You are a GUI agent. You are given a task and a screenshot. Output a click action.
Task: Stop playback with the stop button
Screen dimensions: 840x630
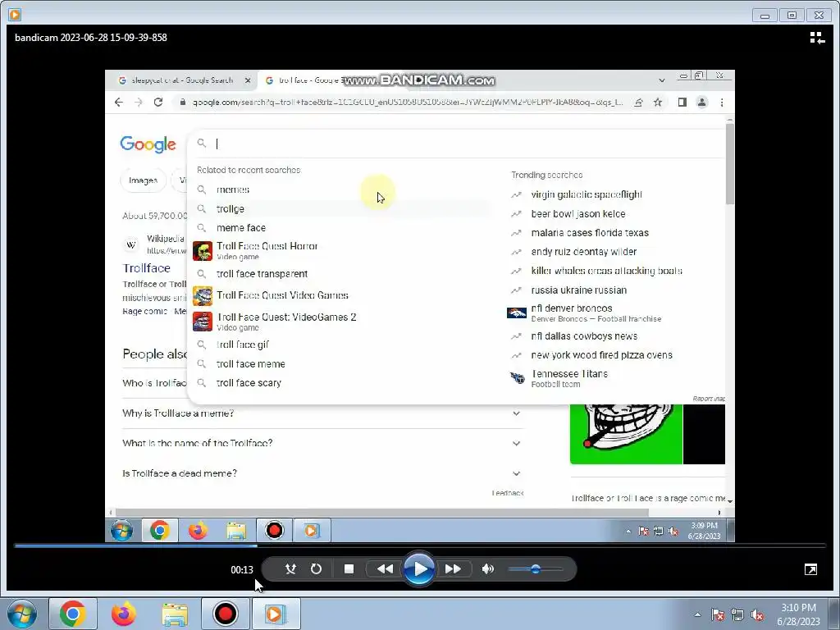click(x=349, y=569)
